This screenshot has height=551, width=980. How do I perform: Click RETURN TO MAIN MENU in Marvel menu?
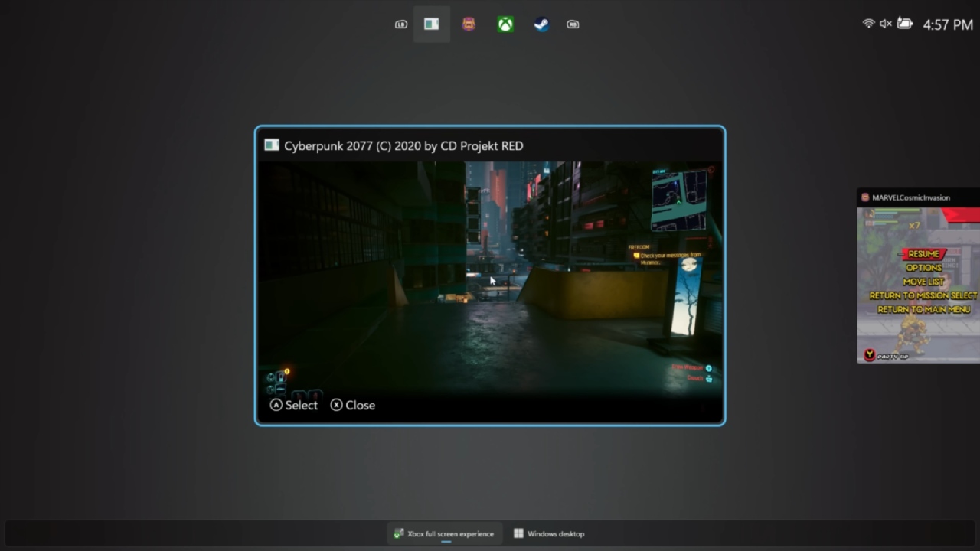tap(923, 309)
